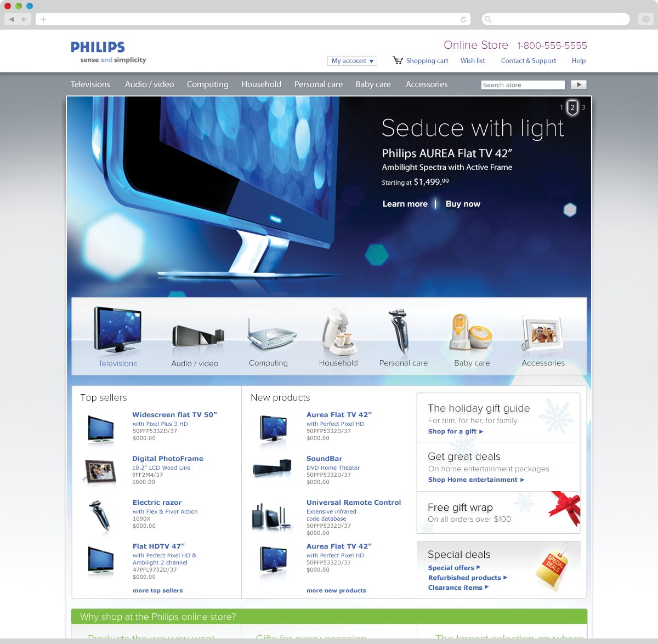The image size is (658, 644).
Task: Open the Computing nav menu
Action: tap(208, 84)
